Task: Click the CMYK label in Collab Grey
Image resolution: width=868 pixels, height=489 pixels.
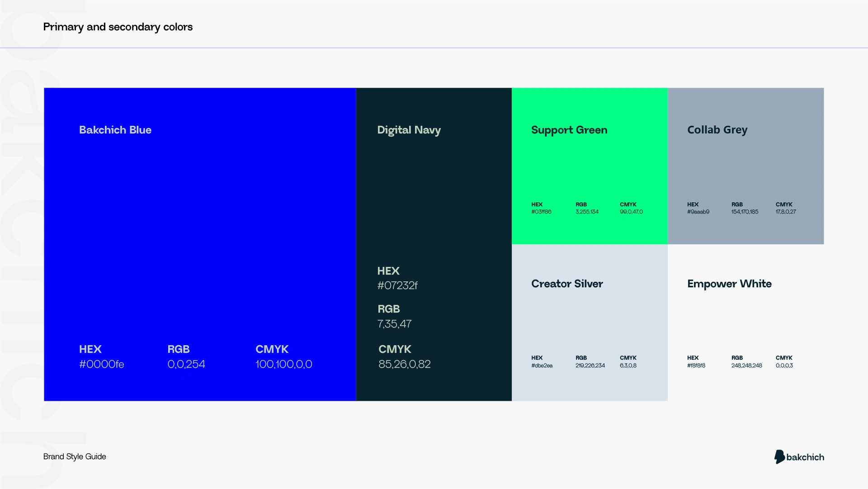Action: pyautogui.click(x=784, y=204)
